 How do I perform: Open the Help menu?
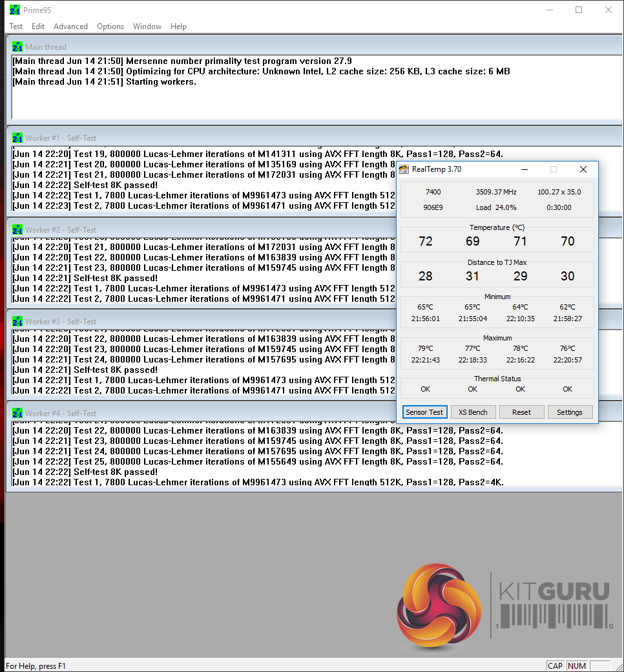[x=178, y=26]
